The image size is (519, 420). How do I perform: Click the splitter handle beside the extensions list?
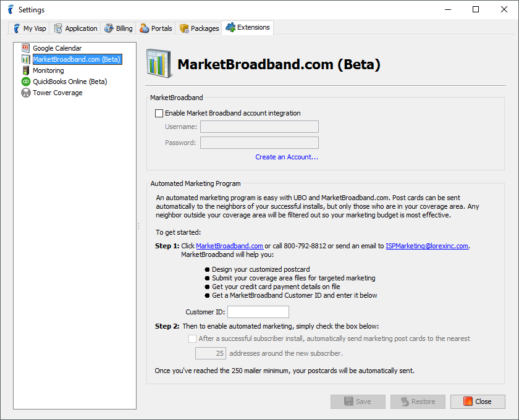coord(138,226)
